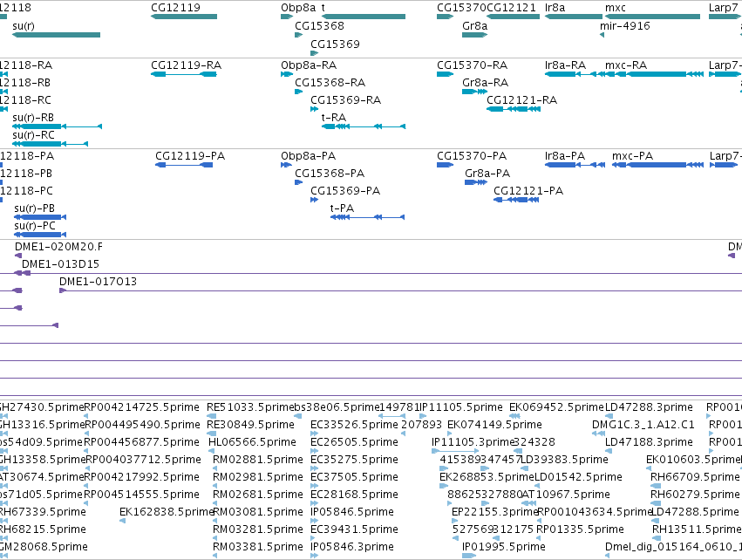Screen dimensions: 742x560
Task: Click the EC39431.5prime EST label
Action: coord(355,529)
